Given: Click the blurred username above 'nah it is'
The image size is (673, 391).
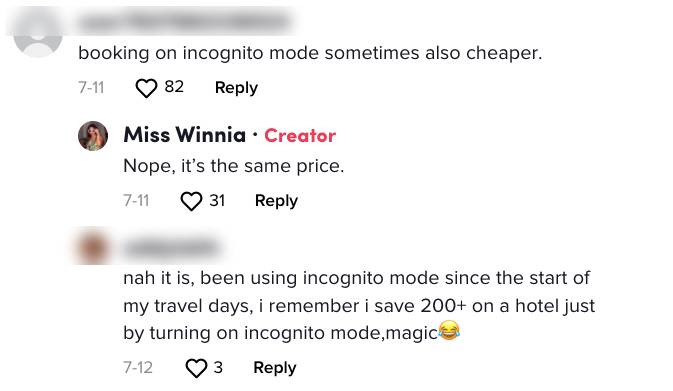Looking at the screenshot, I should pos(171,248).
